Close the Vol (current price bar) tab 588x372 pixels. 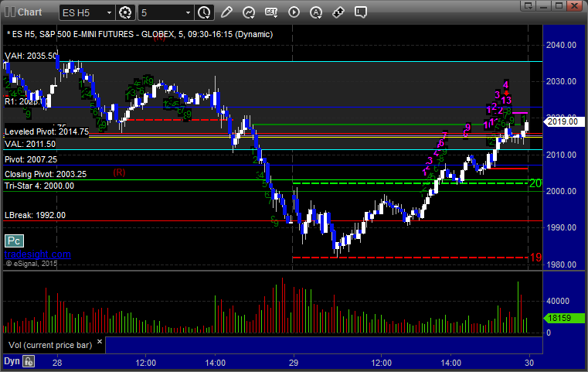click(100, 342)
